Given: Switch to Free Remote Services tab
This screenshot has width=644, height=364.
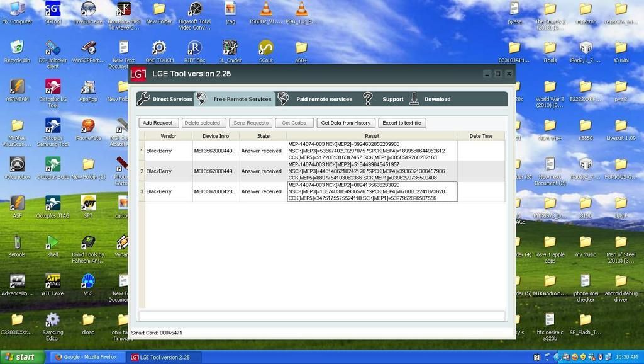Looking at the screenshot, I should (x=235, y=99).
